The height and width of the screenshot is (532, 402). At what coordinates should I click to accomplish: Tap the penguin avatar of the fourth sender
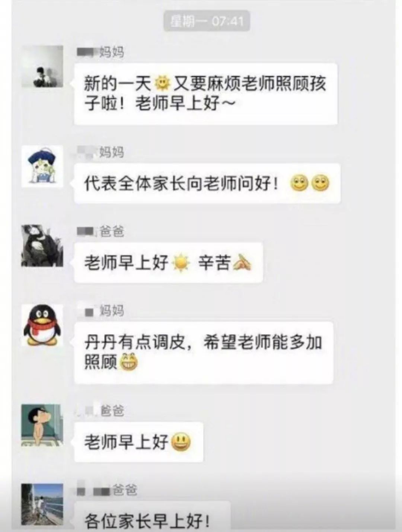pos(42,325)
